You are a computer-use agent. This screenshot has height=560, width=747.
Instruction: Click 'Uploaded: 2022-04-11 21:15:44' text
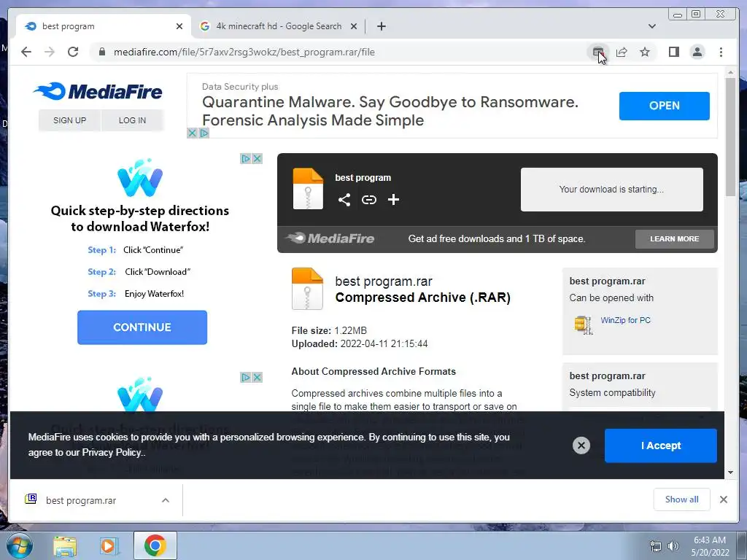click(360, 344)
